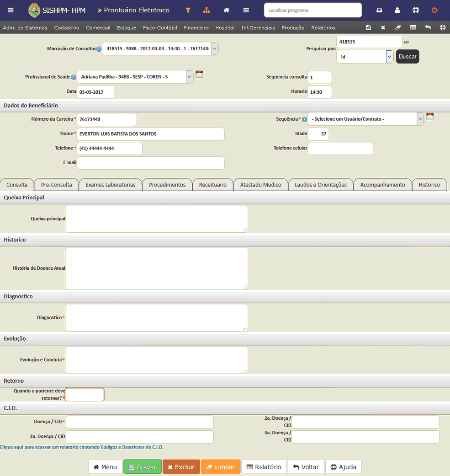Switch to the Historico tab
This screenshot has height=476, width=450.
pyautogui.click(x=429, y=185)
